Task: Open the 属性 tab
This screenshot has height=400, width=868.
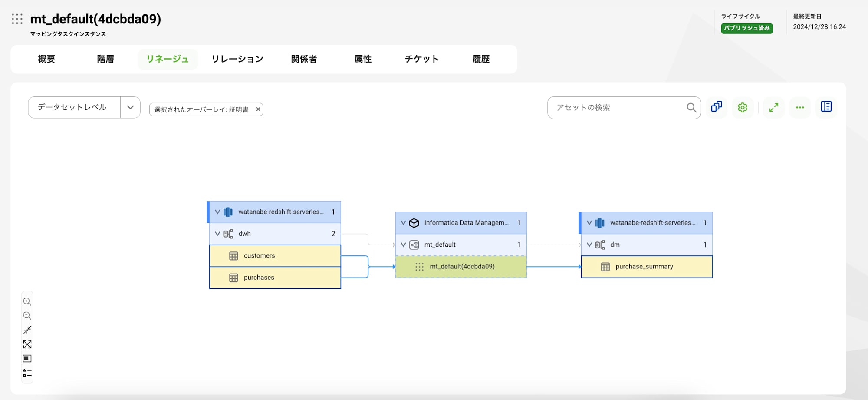Action: [363, 59]
